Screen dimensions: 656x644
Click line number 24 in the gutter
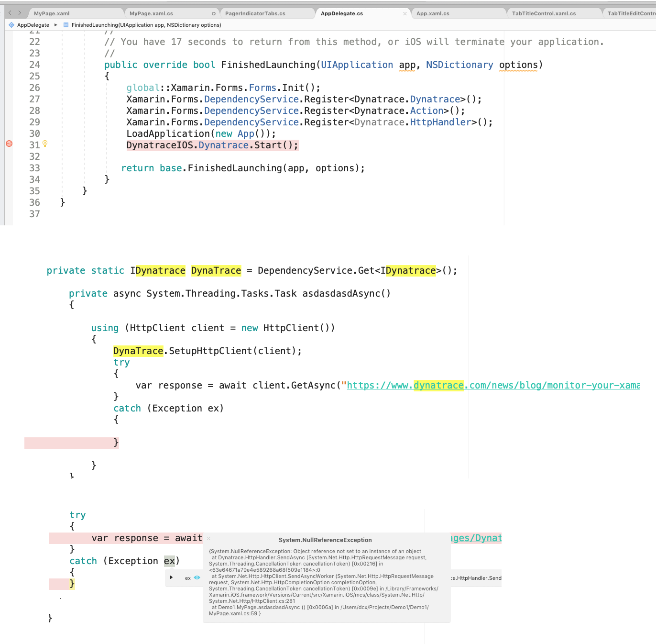(34, 65)
